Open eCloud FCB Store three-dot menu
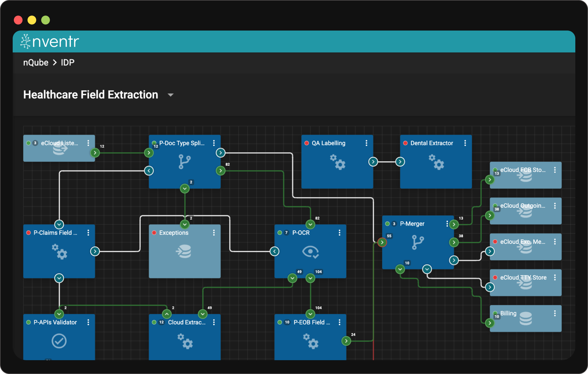Image resolution: width=588 pixels, height=374 pixels. (555, 170)
